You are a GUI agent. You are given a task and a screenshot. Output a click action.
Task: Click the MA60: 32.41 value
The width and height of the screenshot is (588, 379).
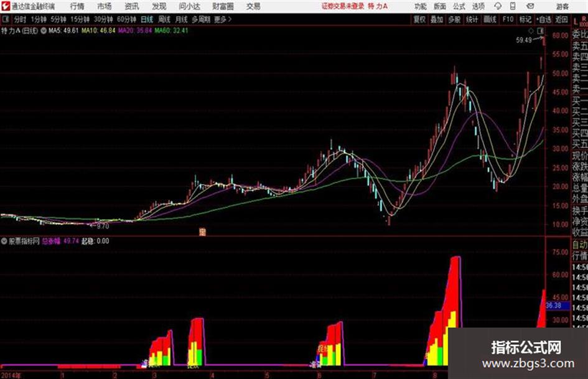coord(171,30)
